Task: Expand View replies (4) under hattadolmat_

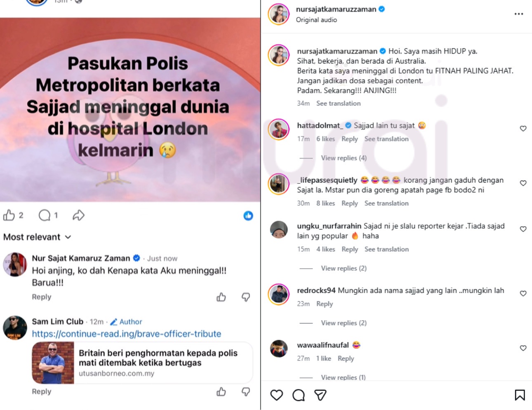Action: (x=344, y=158)
